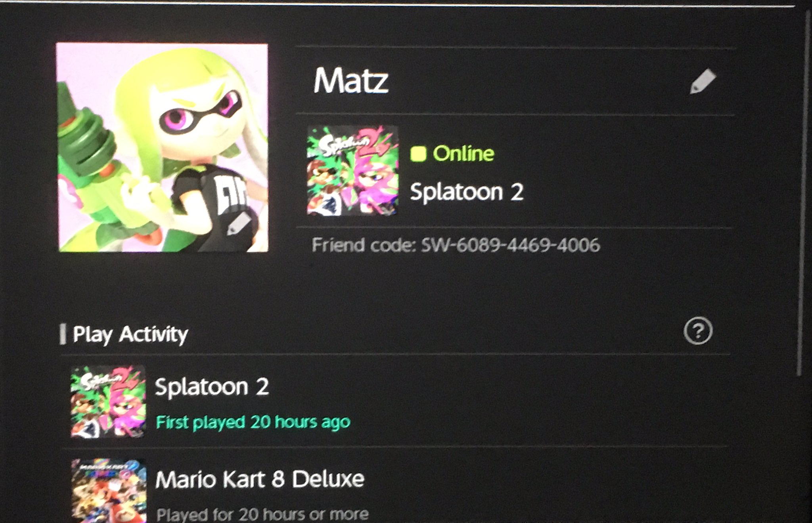
Task: Click the pencil icon beside nickname Matz
Action: 703,82
